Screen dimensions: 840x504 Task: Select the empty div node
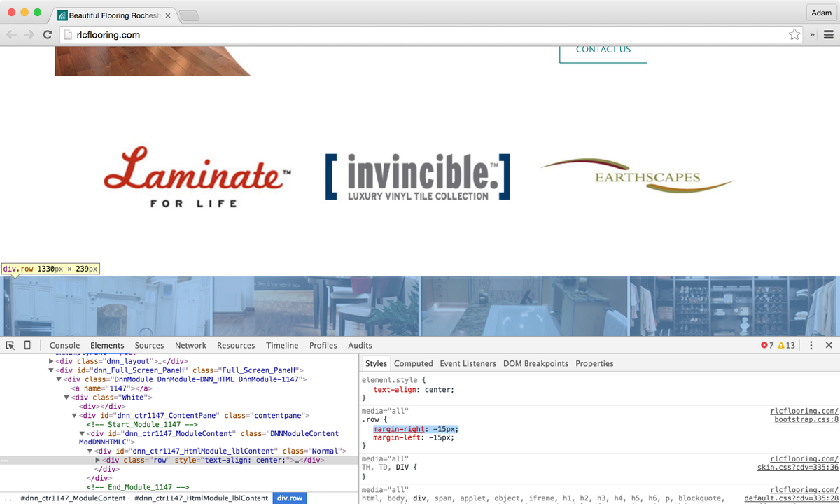[102, 406]
